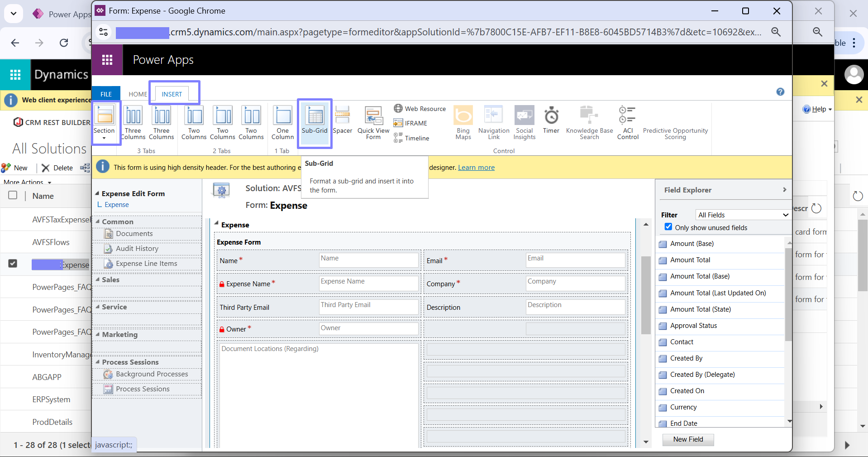This screenshot has height=457, width=868.
Task: Insert ACI Control
Action: [628, 122]
